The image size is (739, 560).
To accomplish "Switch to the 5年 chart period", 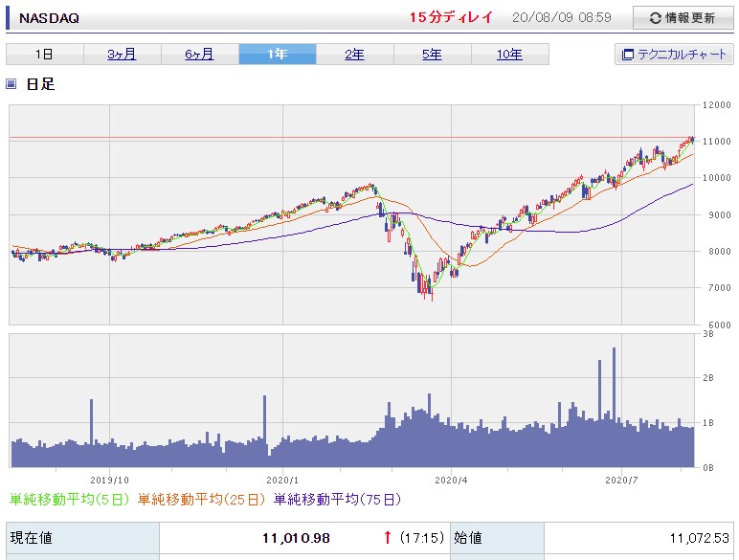I will [432, 55].
